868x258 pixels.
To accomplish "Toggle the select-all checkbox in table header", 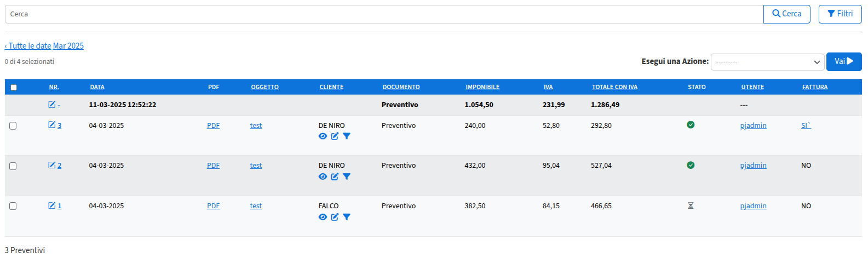I will (14, 87).
